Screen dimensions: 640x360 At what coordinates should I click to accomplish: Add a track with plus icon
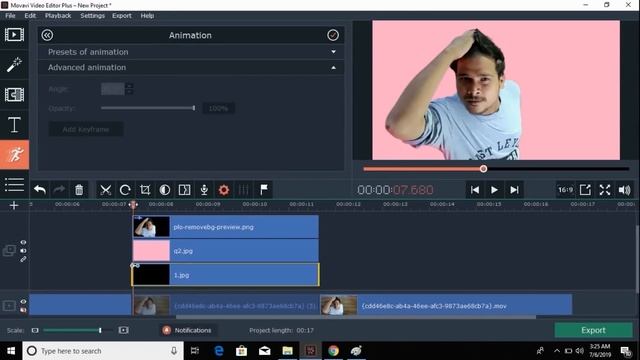click(14, 205)
